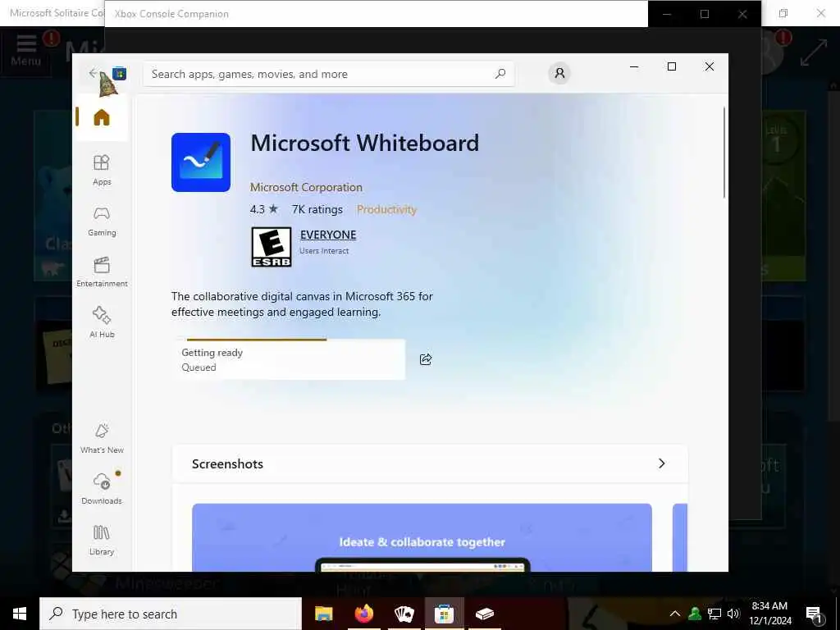Viewport: 840px width, 630px height.
Task: Open the user account profile icon
Action: coord(559,73)
